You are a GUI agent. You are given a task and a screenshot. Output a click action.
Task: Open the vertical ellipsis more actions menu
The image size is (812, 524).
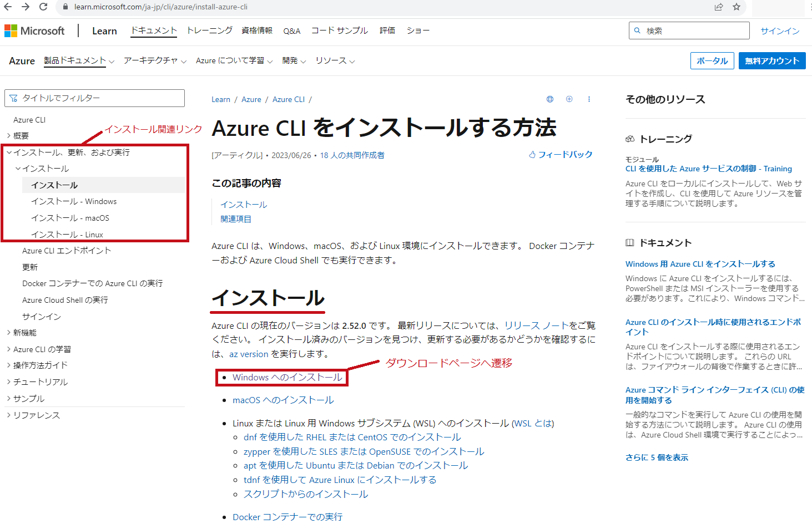click(x=589, y=99)
